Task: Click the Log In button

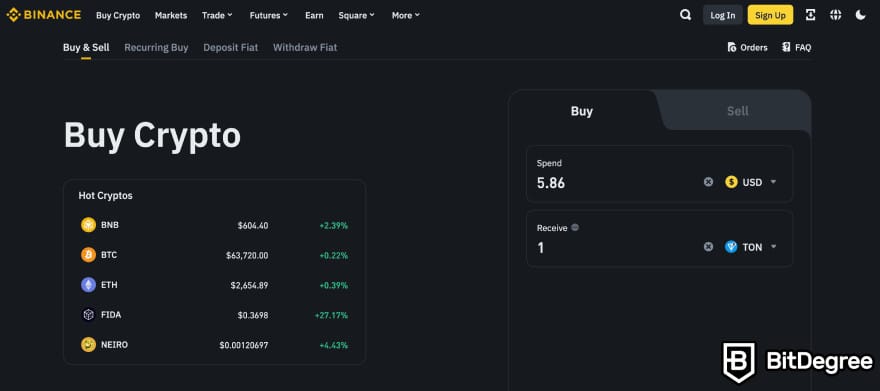Action: point(722,15)
